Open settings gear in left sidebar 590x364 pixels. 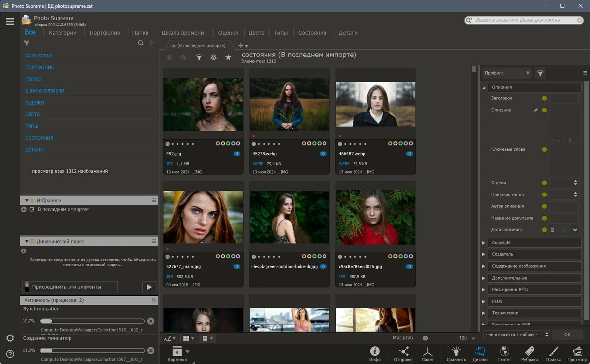[10, 338]
